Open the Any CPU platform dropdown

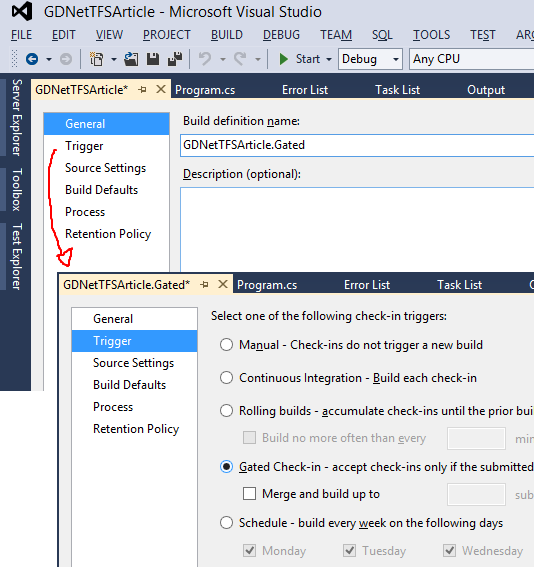point(471,59)
